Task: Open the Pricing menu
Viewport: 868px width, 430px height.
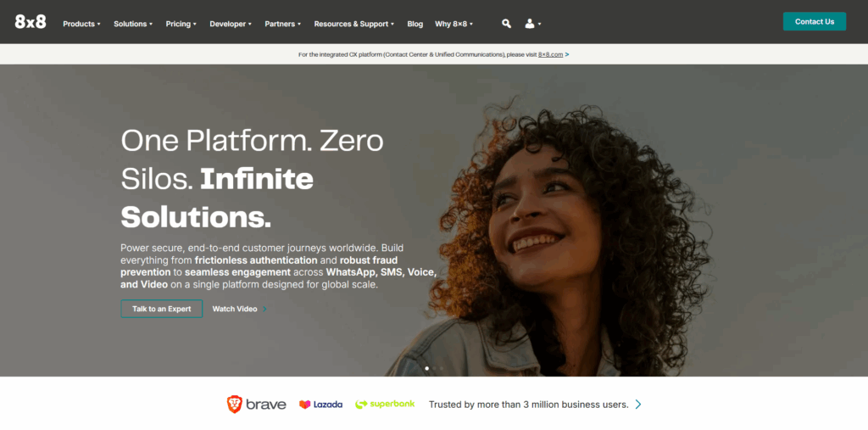Action: coord(181,24)
